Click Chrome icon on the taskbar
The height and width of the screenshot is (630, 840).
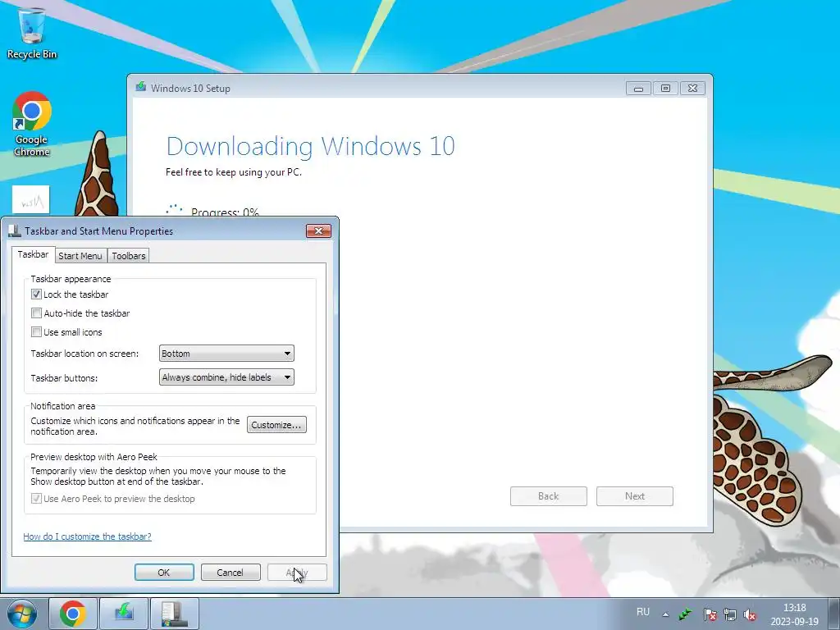click(x=73, y=614)
